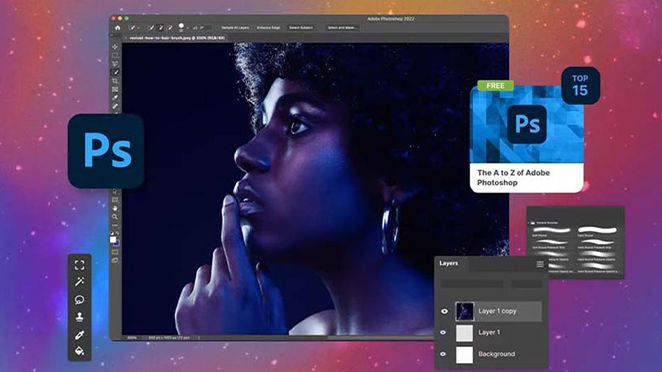Open the Layers panel hamburger menu
Screen dimensions: 662x372
pyautogui.click(x=540, y=264)
